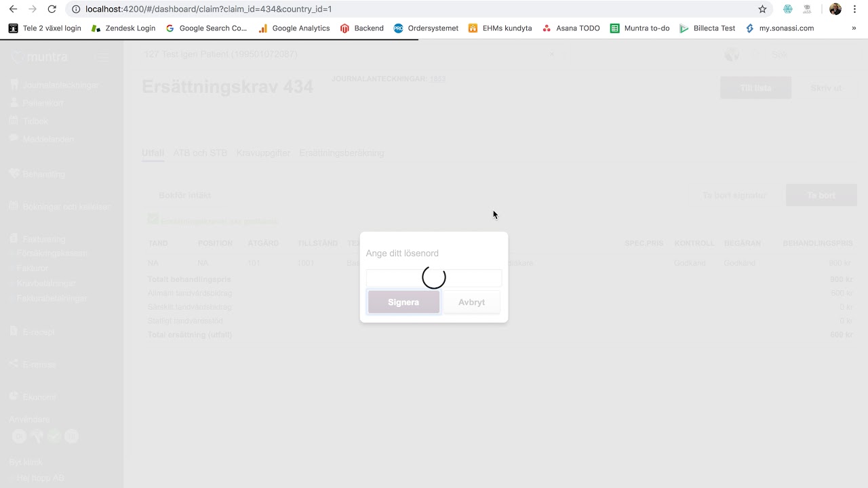
Task: Open the Asana TODO bookmark
Action: click(x=571, y=28)
